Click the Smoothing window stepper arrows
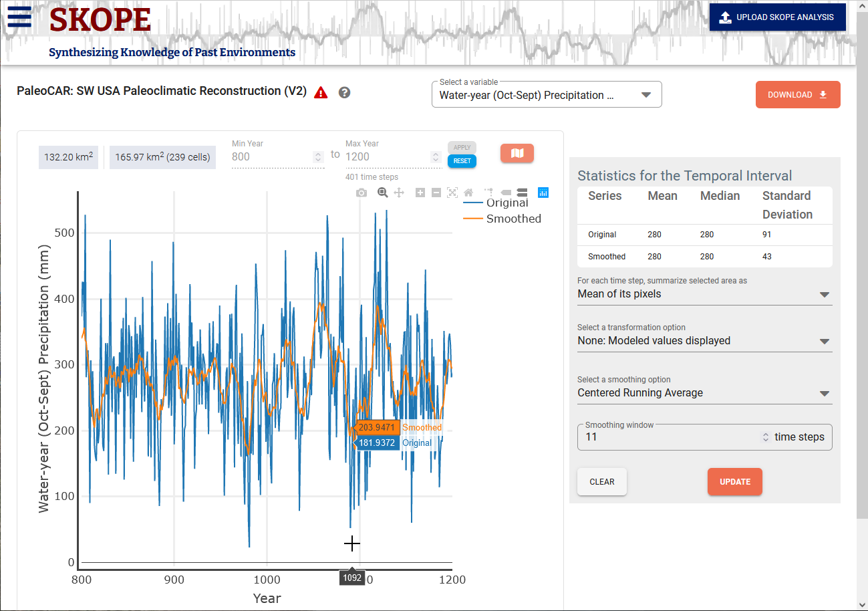 (766, 437)
